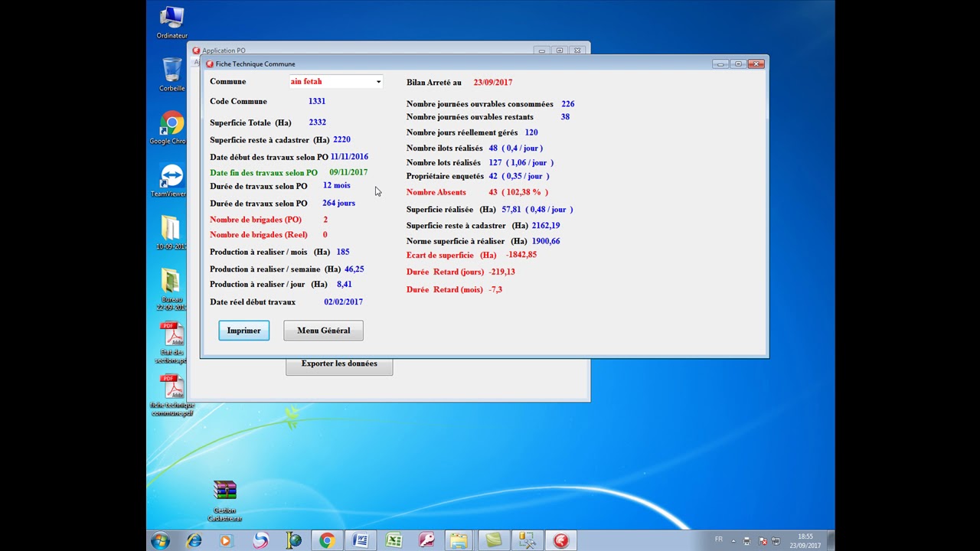The height and width of the screenshot is (551, 980).
Task: Click the remaining working days value 38
Action: tap(565, 117)
